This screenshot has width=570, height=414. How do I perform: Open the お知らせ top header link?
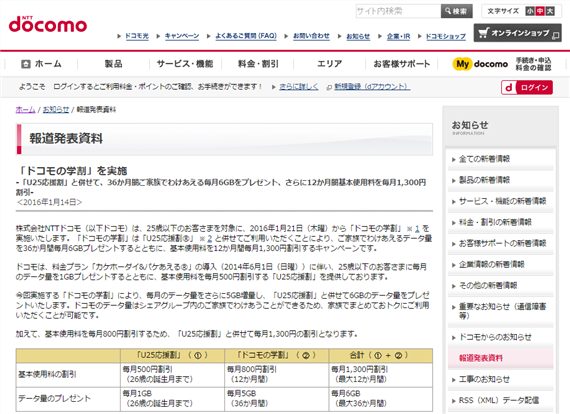coord(358,36)
